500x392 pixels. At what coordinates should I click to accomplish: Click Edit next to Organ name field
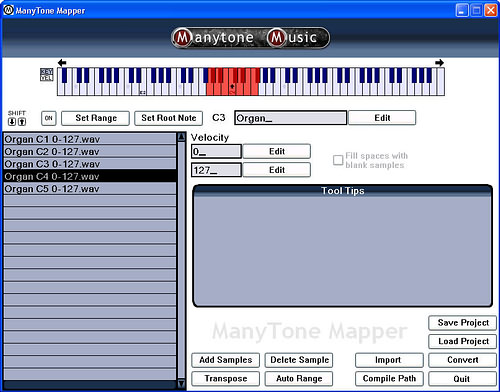(x=382, y=118)
